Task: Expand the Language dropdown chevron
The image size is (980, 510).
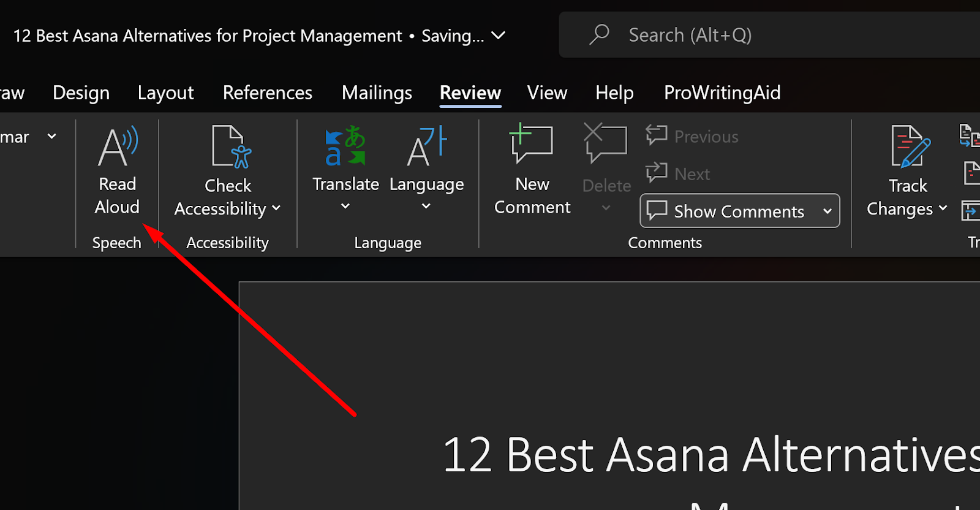Action: coord(426,207)
